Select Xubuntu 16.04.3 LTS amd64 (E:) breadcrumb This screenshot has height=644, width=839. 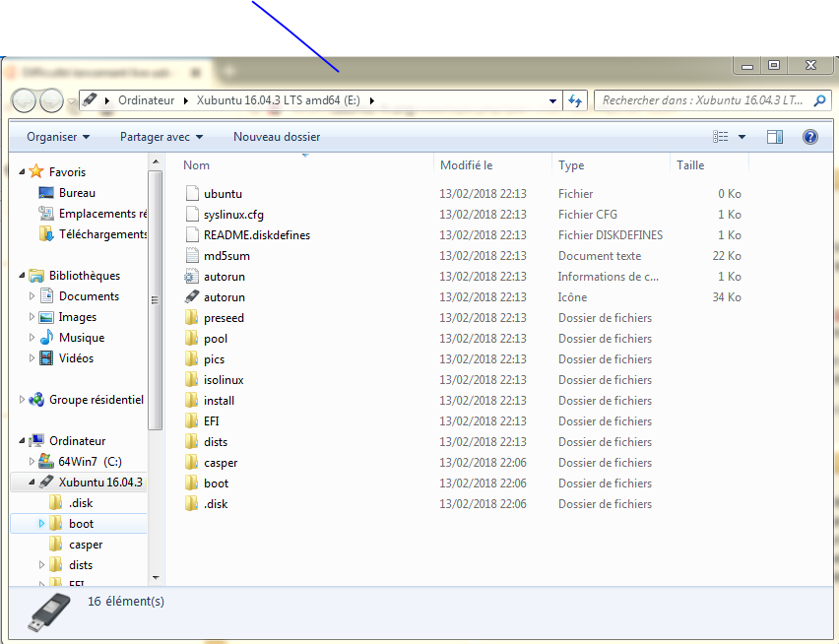coord(279,100)
